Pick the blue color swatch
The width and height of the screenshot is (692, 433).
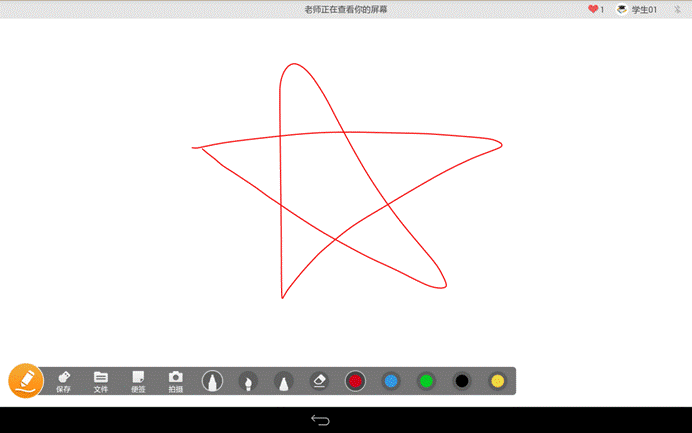coord(391,381)
